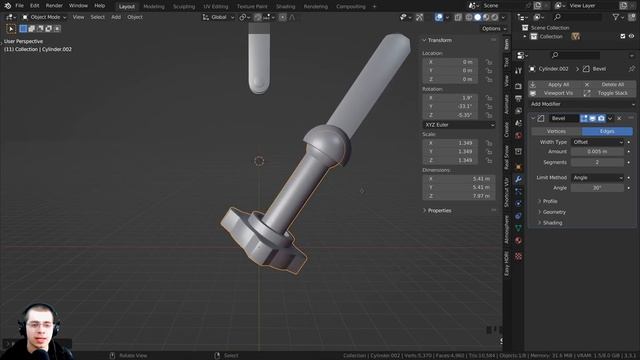Switch to the Modeling workspace tab
This screenshot has width=640, height=360.
tap(154, 7)
